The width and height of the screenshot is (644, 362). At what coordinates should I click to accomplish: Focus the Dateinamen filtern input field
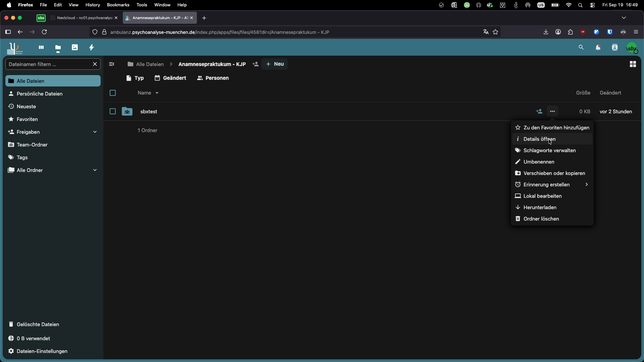tap(49, 64)
